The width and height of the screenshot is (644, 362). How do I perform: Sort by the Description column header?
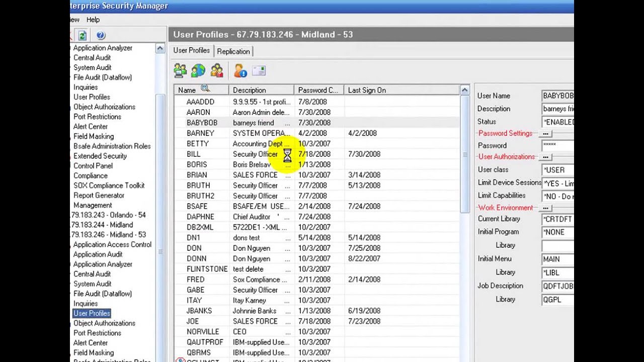pyautogui.click(x=261, y=90)
